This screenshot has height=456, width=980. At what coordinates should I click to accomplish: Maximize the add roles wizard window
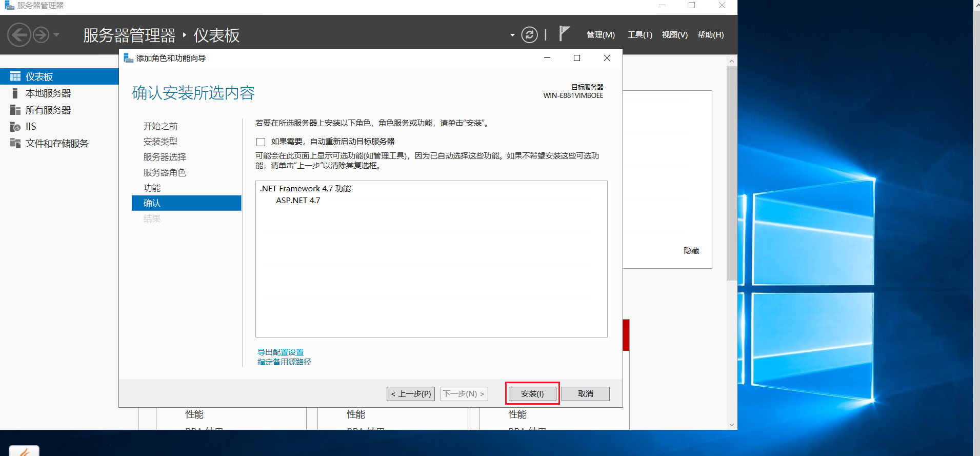[x=577, y=58]
